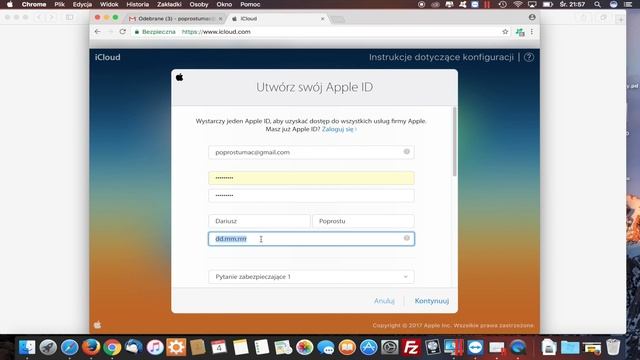The width and height of the screenshot is (640, 360).
Task: Click the Chrome reload page icon
Action: (122, 31)
